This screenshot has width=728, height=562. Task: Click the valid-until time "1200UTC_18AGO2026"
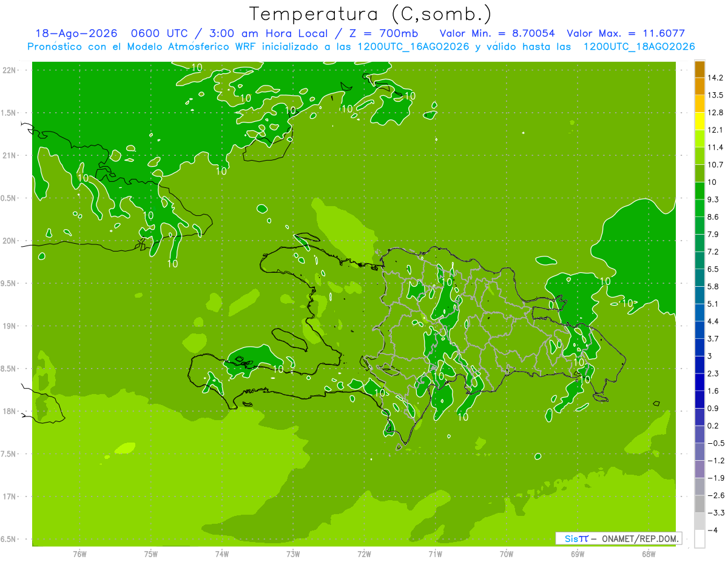tap(639, 47)
